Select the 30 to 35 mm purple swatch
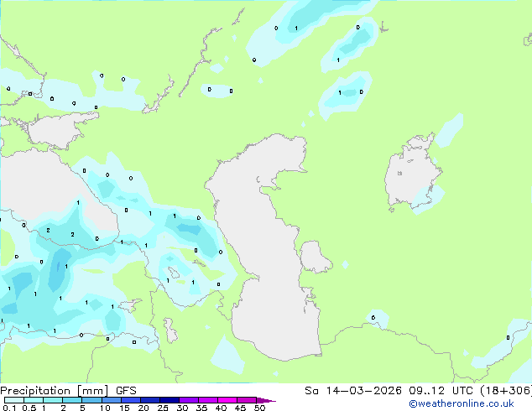532x411 pixels. (188, 400)
